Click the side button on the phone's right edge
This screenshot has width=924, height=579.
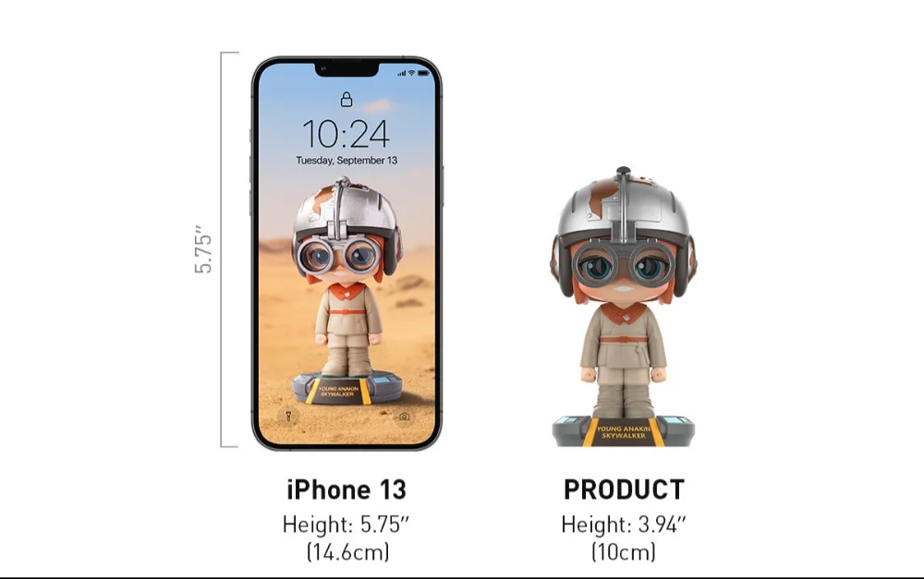[x=442, y=186]
